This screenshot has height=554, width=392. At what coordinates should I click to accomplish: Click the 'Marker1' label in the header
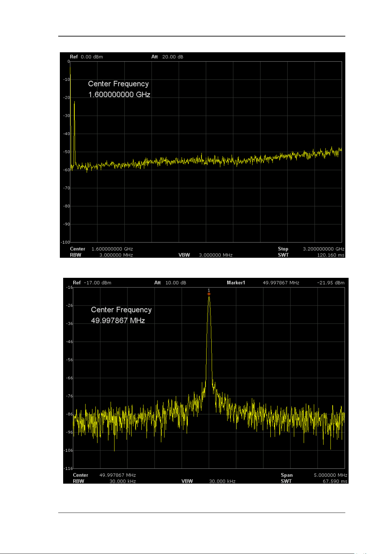(x=236, y=283)
